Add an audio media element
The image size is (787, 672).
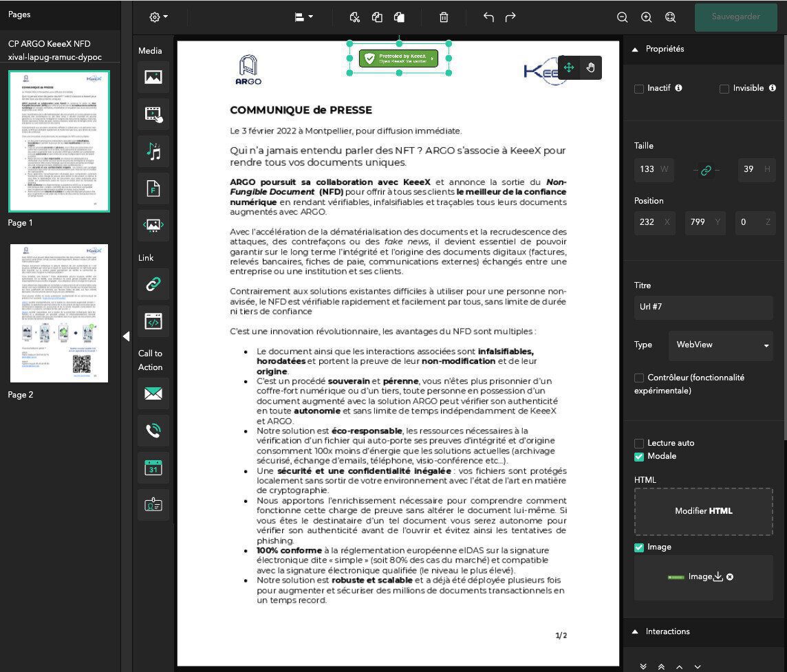point(153,151)
